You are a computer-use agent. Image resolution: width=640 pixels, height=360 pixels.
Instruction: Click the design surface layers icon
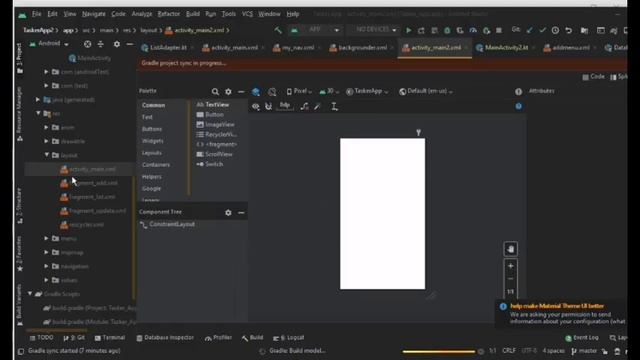tap(256, 91)
